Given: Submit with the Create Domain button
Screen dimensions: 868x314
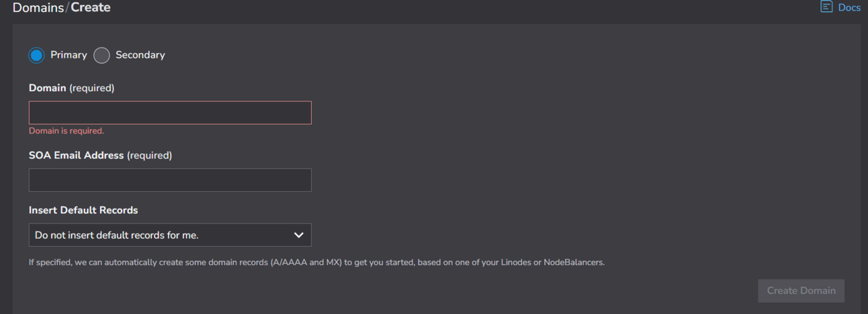Looking at the screenshot, I should pyautogui.click(x=801, y=291).
